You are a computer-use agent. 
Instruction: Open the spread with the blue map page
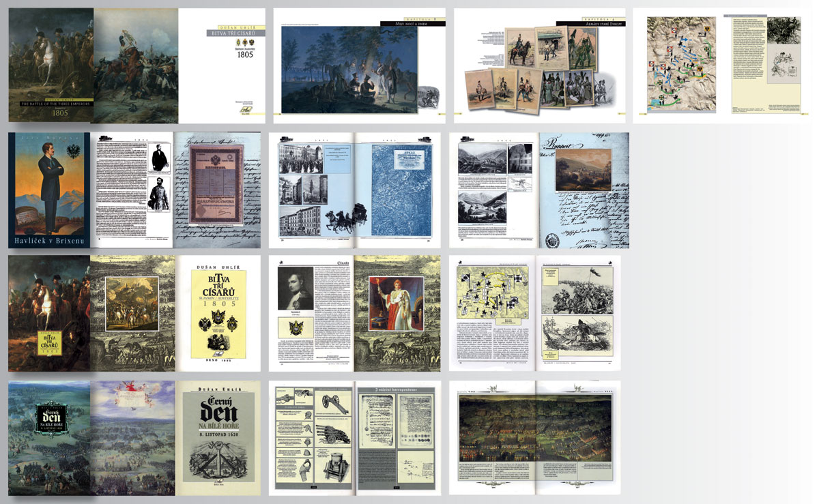click(354, 190)
